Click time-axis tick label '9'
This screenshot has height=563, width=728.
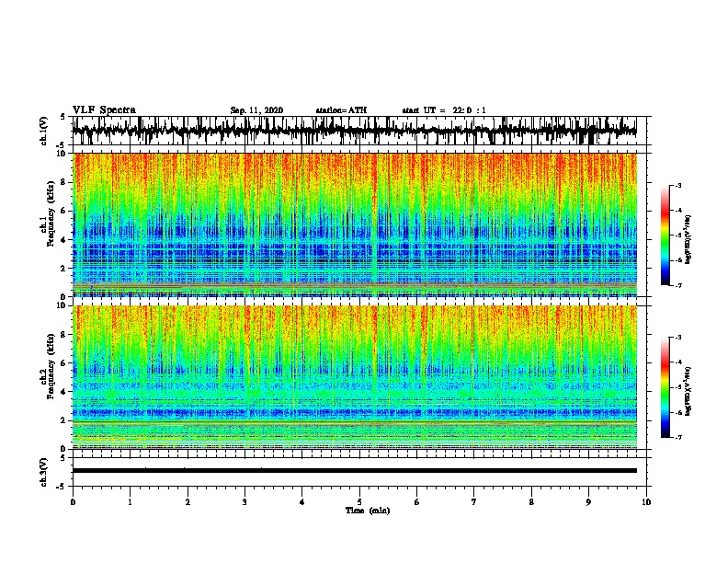pyautogui.click(x=588, y=502)
